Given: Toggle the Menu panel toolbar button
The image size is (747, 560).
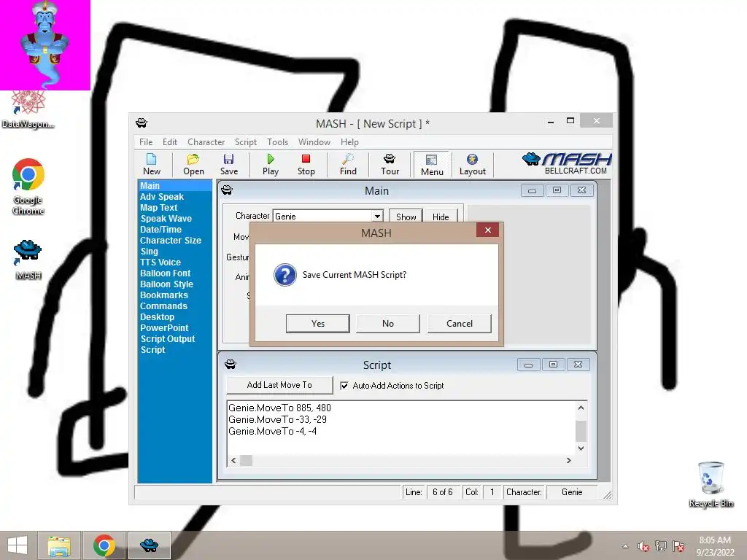Looking at the screenshot, I should (x=432, y=165).
